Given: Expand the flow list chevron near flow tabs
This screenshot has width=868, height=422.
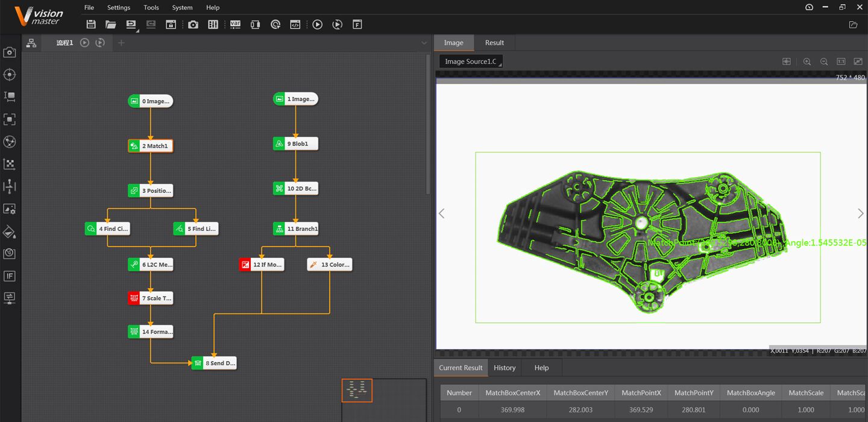Looking at the screenshot, I should [424, 43].
